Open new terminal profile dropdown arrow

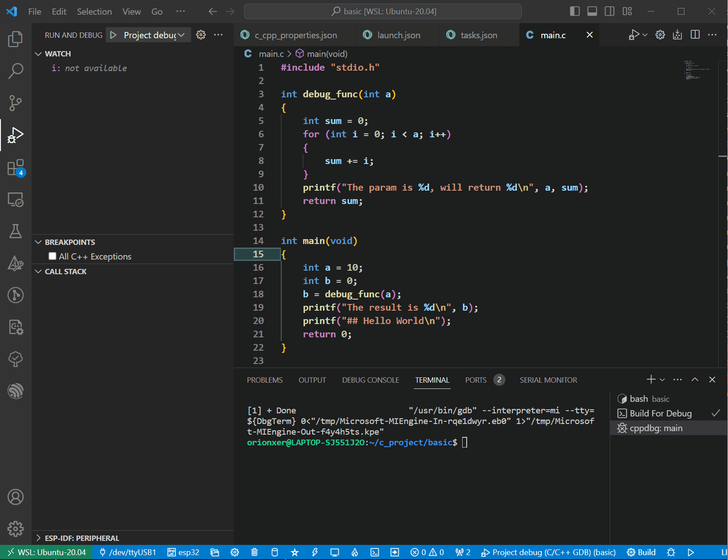pos(662,380)
